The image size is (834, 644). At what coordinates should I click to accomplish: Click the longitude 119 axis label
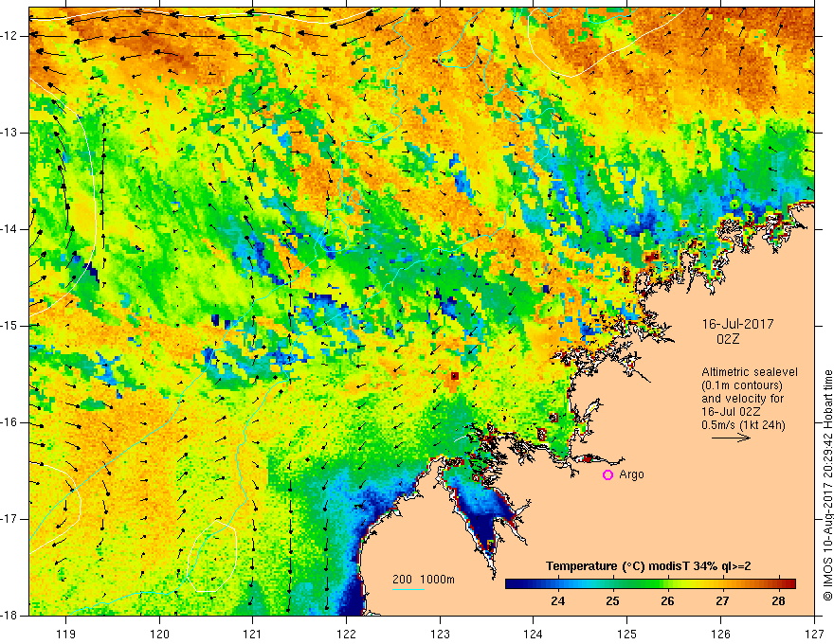[x=66, y=634]
